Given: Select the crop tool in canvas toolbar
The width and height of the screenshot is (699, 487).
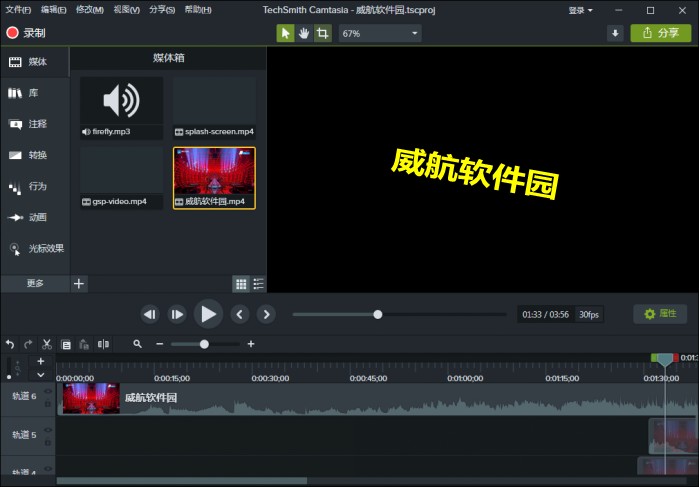Looking at the screenshot, I should pos(322,33).
